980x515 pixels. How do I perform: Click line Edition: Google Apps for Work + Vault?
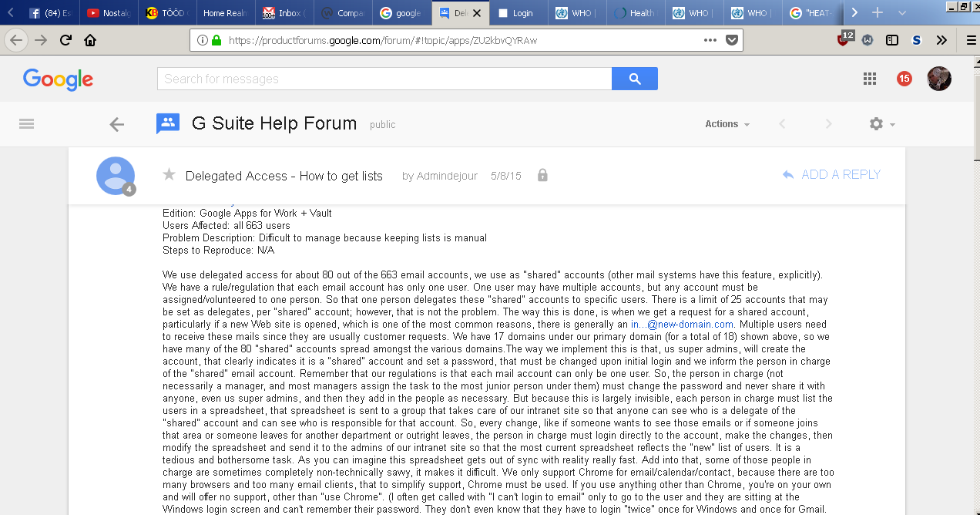(x=247, y=213)
